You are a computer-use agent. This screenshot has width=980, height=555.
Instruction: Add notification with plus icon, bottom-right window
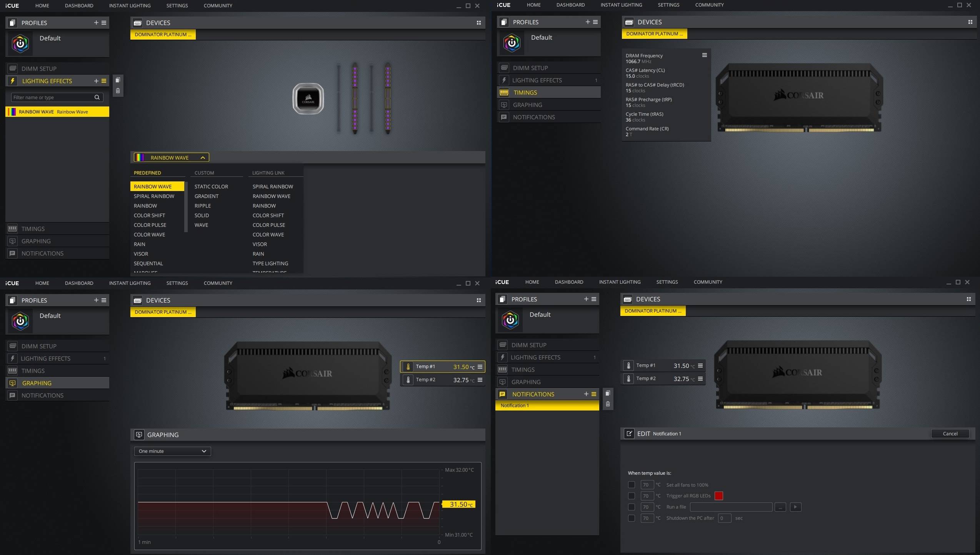(x=586, y=394)
